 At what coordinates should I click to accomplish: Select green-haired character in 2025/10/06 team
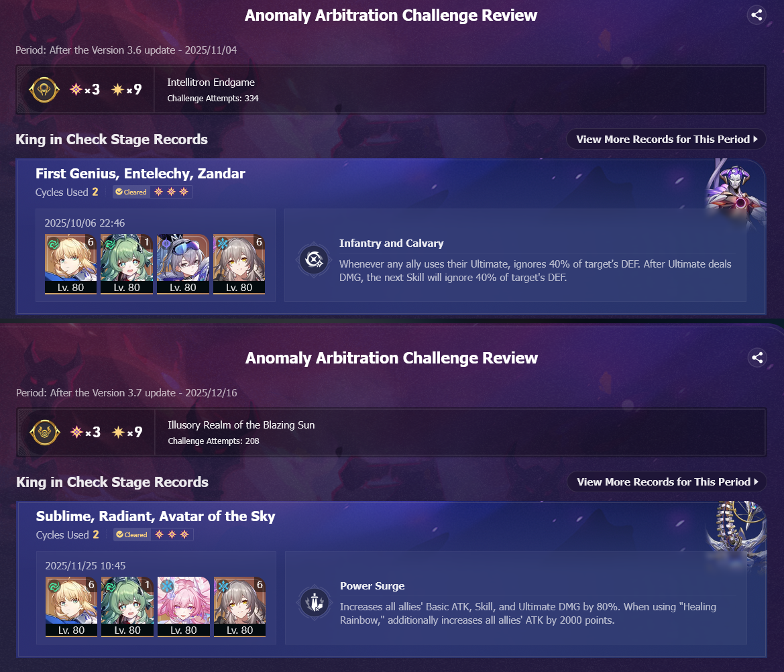coord(127,264)
